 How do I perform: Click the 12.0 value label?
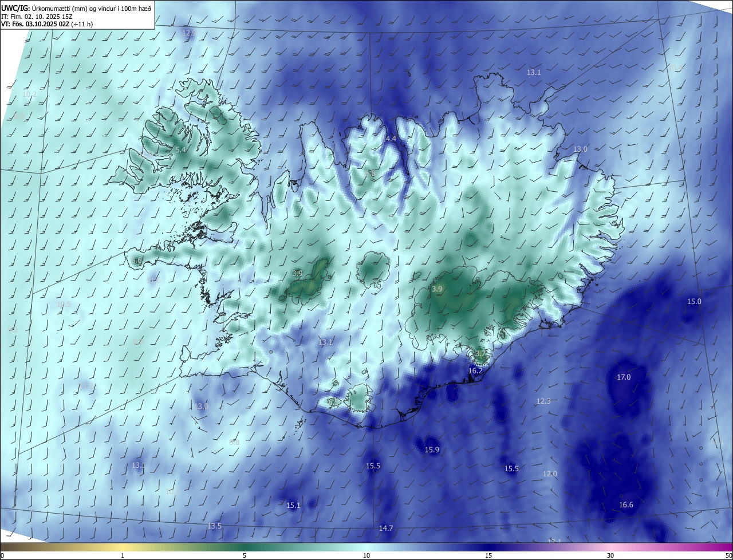pos(550,474)
